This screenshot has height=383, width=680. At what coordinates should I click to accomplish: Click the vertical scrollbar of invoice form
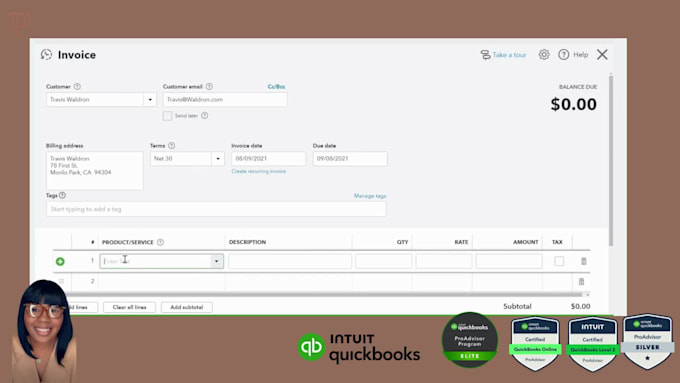[611, 160]
